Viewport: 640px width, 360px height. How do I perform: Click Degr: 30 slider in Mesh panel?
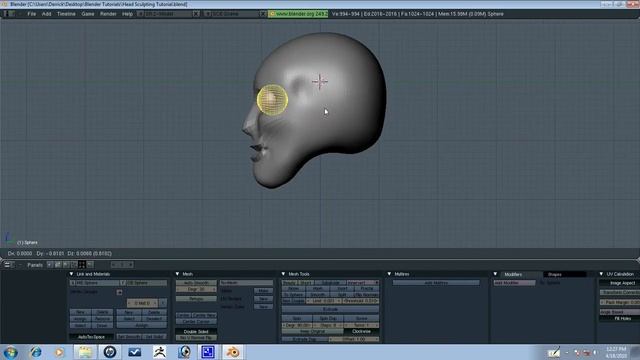[x=196, y=289]
